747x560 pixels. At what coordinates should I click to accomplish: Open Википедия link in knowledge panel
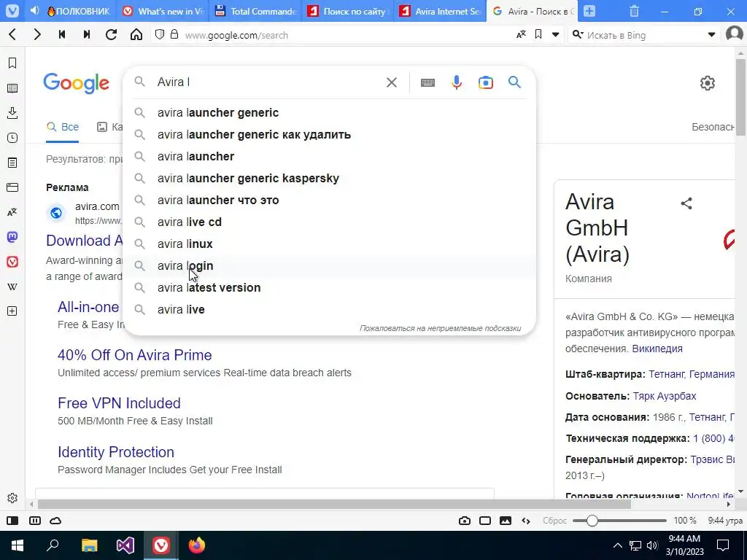[657, 349]
